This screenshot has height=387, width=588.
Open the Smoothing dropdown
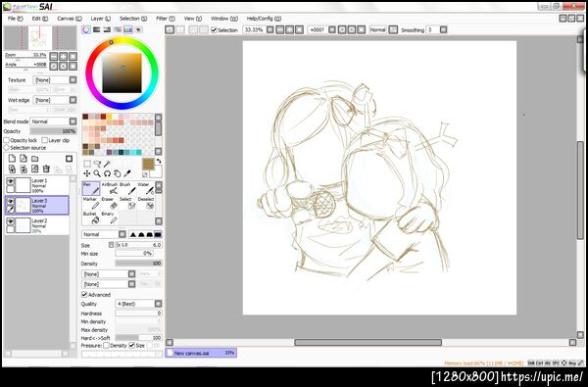coord(443,29)
